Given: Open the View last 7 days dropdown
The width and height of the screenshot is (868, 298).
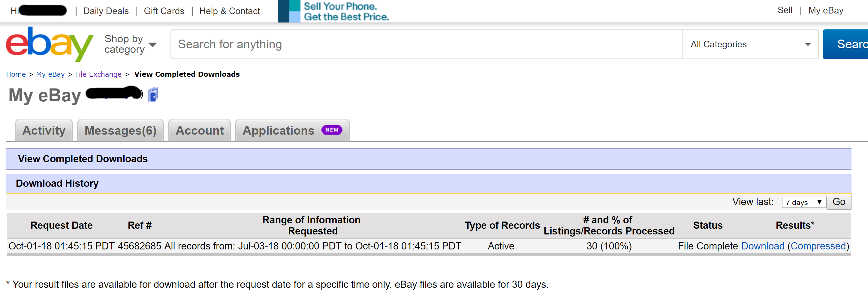Looking at the screenshot, I should (804, 202).
